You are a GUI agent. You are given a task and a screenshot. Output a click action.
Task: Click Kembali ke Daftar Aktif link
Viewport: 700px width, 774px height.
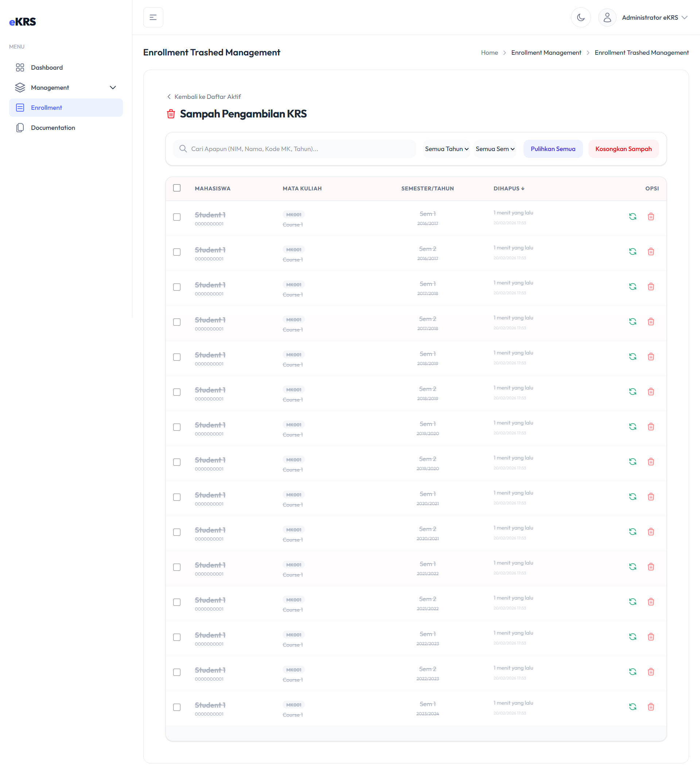[204, 97]
